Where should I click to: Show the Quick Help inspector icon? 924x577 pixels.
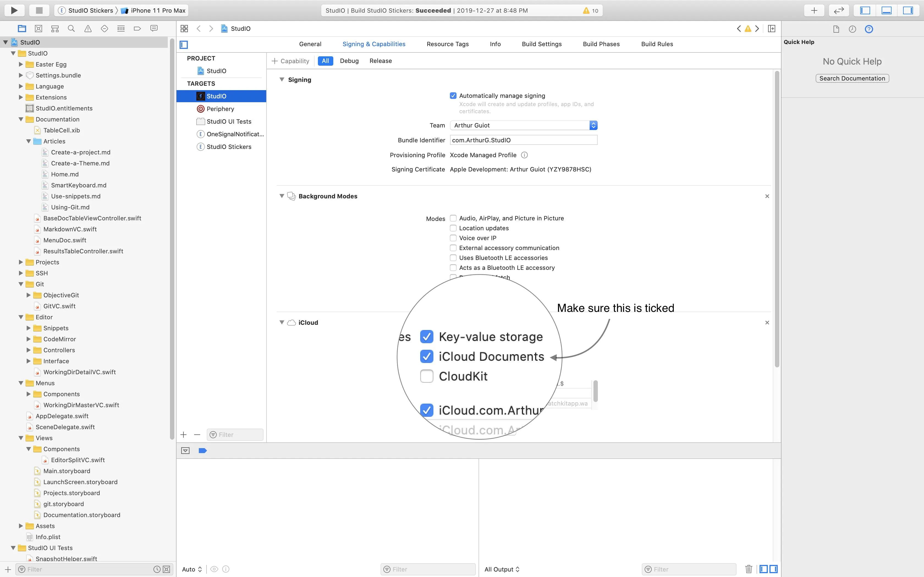click(869, 29)
